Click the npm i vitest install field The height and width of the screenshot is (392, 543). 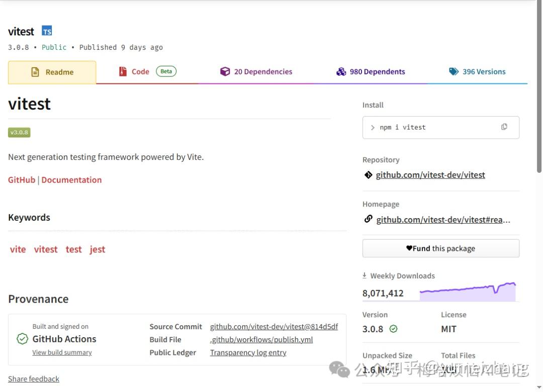[x=441, y=128]
